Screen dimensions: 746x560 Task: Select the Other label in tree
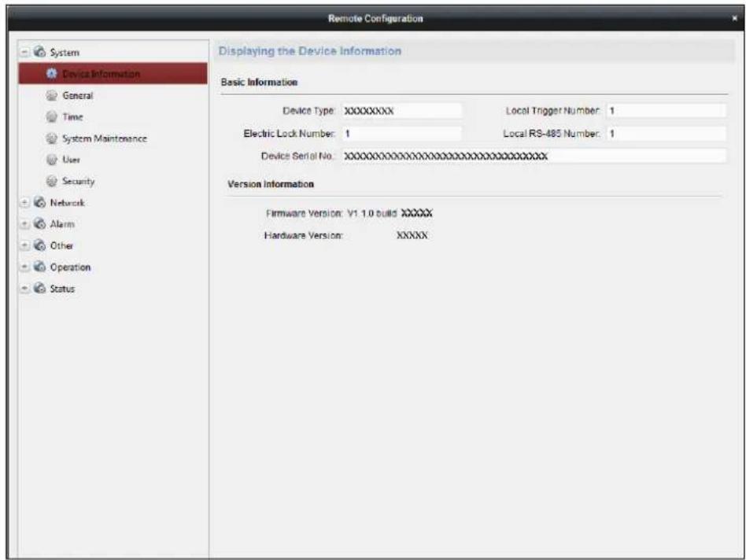[x=61, y=245]
